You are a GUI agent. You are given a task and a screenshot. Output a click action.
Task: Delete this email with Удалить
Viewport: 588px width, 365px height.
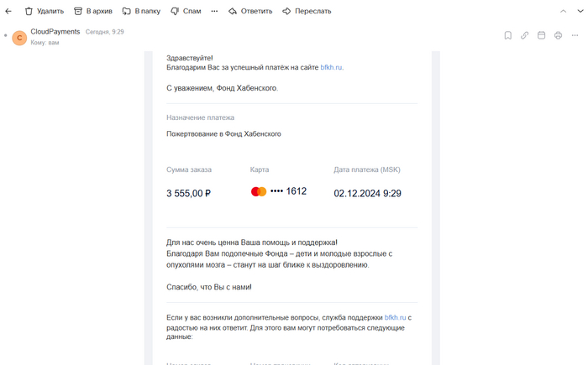point(45,12)
